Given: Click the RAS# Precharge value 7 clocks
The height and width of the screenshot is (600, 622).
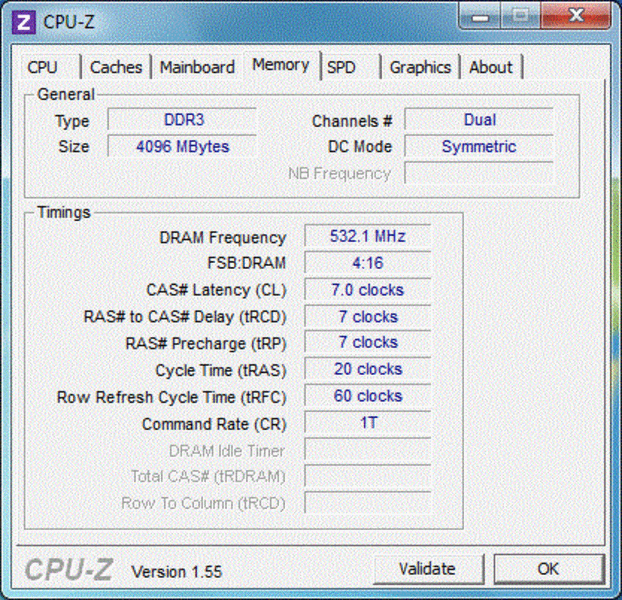Looking at the screenshot, I should [368, 342].
